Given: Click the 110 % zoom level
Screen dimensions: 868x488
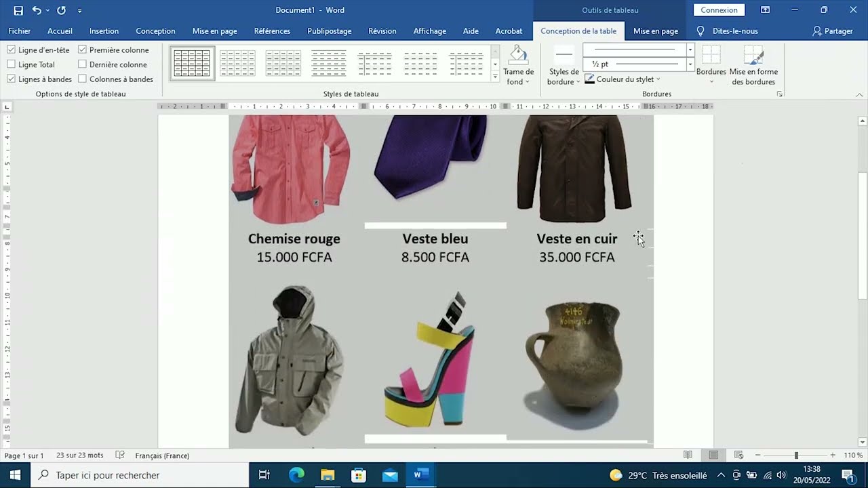Looking at the screenshot, I should (853, 455).
